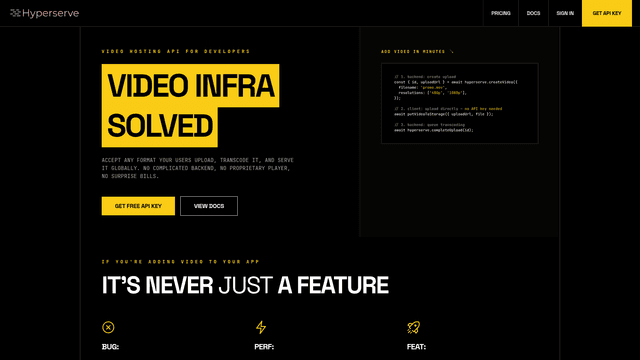Click 'Video hosting API for developers' tagline
Image resolution: width=640 pixels, height=360 pixels.
pos(176,51)
